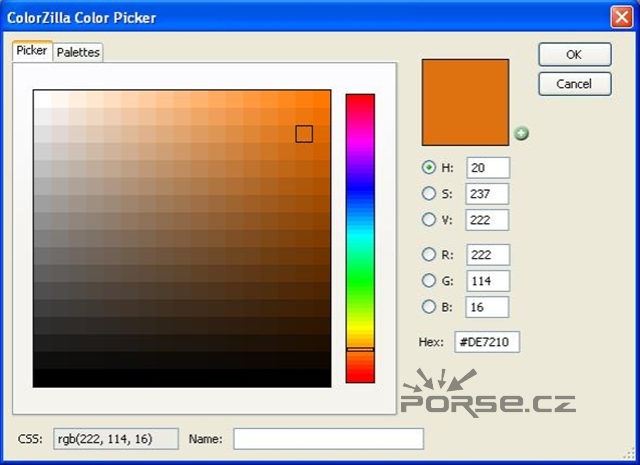Focus the empty Name input field
640x465 pixels.
click(329, 439)
